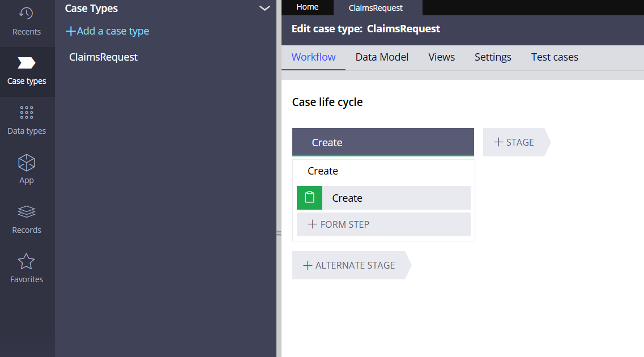Open the Favorites panel
This screenshot has height=357, width=644.
pyautogui.click(x=27, y=266)
